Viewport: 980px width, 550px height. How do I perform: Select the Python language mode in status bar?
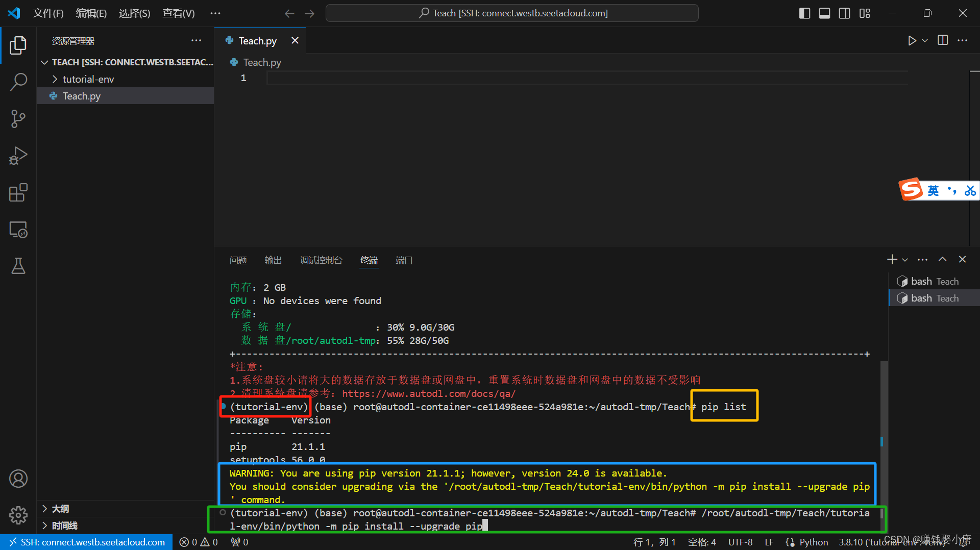pos(814,542)
